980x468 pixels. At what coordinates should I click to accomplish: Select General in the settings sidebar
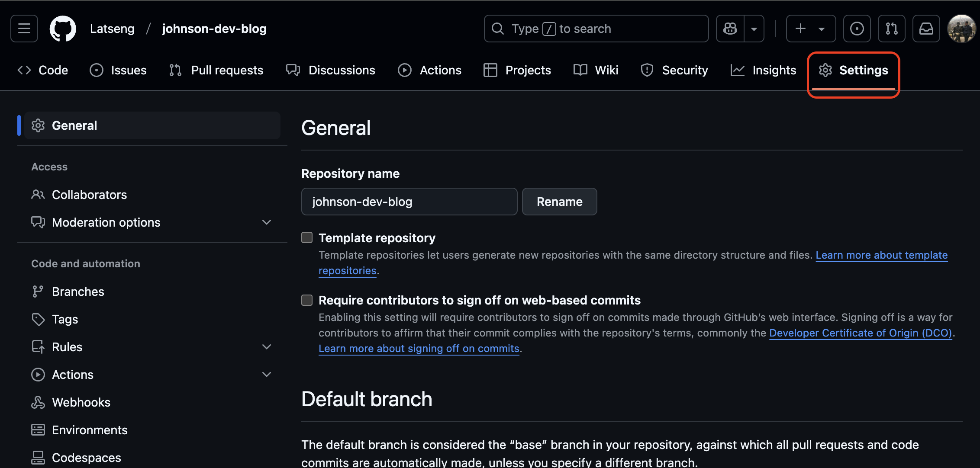152,125
